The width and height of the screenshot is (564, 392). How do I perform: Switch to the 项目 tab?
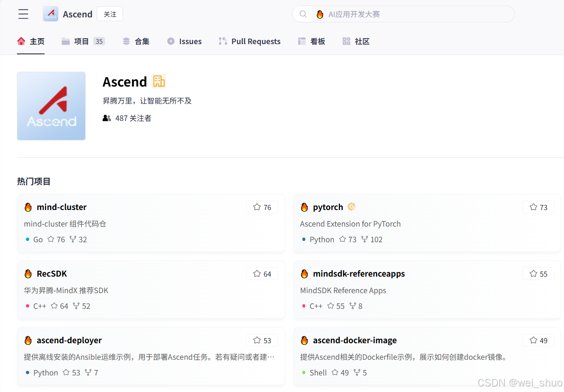tap(83, 41)
